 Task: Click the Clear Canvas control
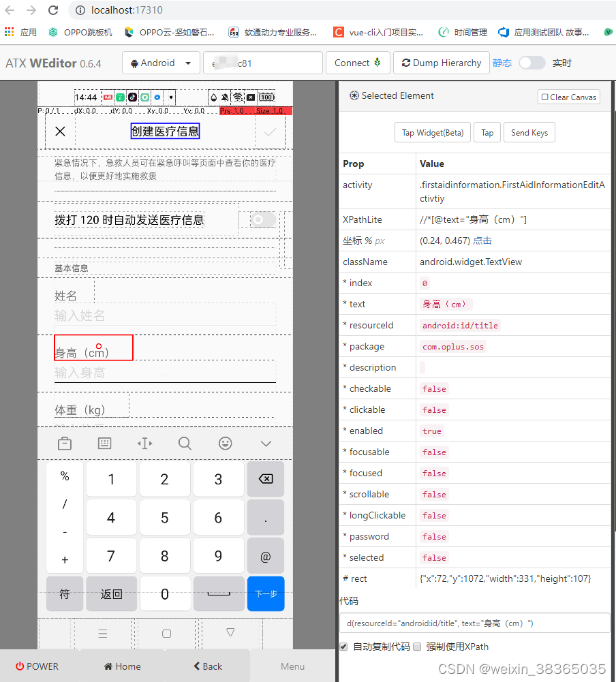[x=568, y=96]
